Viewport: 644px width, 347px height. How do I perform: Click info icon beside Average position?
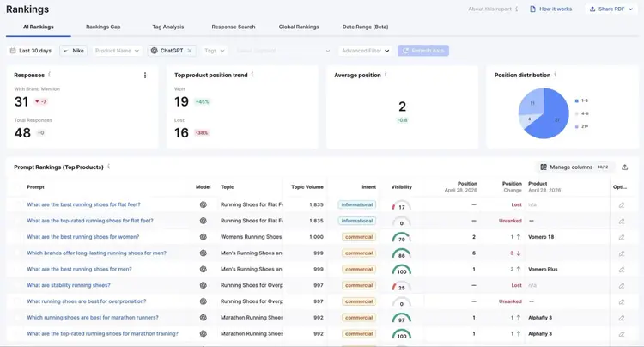pos(386,75)
